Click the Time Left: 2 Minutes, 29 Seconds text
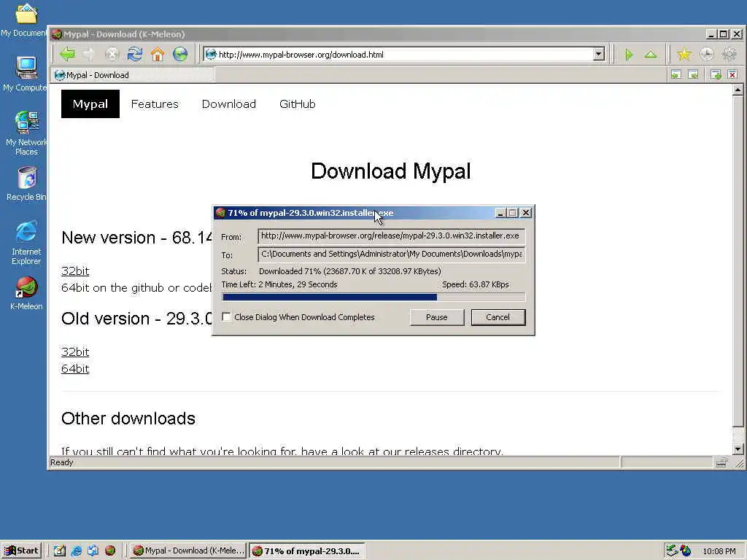Viewport: 747px width, 560px height. [279, 284]
